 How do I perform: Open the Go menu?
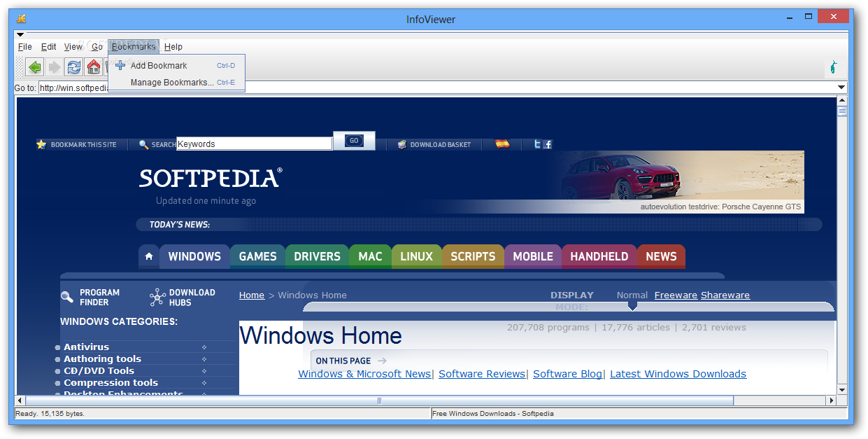click(x=97, y=47)
